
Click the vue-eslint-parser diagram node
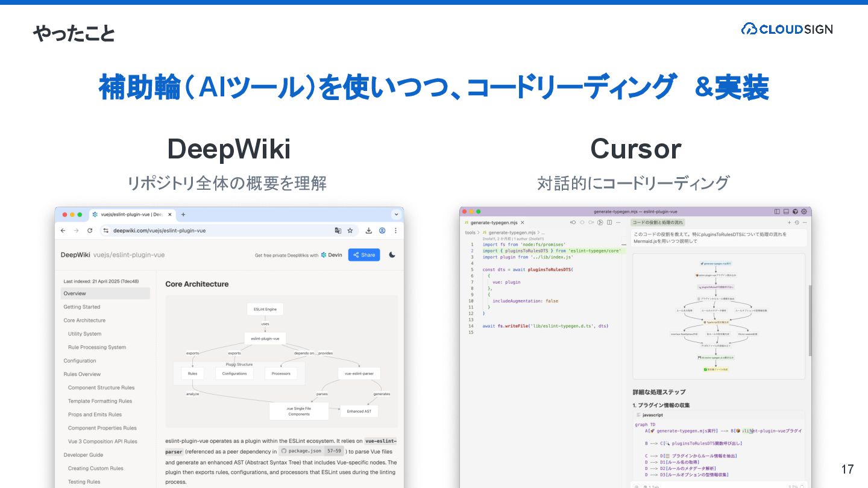tap(359, 374)
